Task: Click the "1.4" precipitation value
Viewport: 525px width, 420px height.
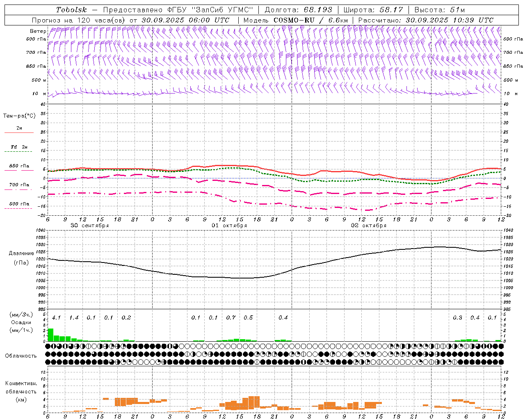Action: click(74, 317)
